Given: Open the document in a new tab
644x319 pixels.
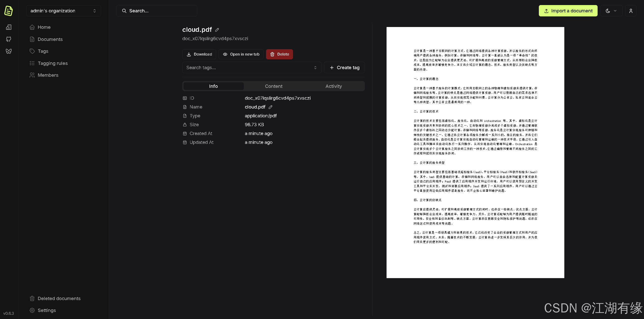Looking at the screenshot, I should [241, 54].
